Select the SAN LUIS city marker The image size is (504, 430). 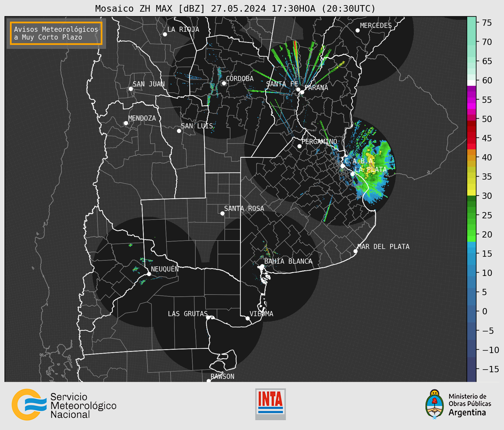(x=179, y=131)
